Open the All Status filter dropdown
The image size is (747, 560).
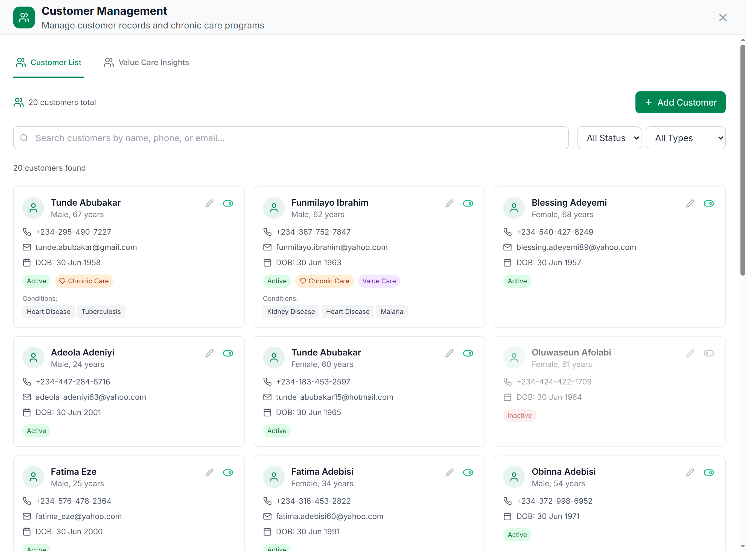pyautogui.click(x=609, y=138)
